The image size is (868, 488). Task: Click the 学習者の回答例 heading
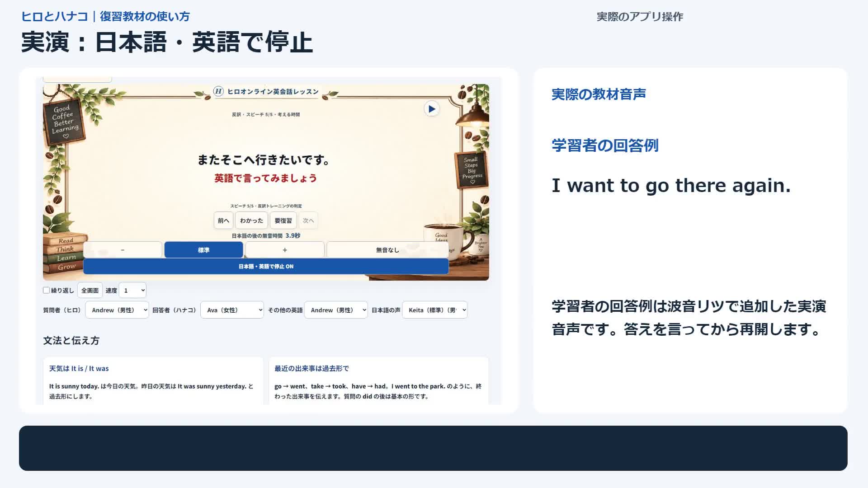605,145
